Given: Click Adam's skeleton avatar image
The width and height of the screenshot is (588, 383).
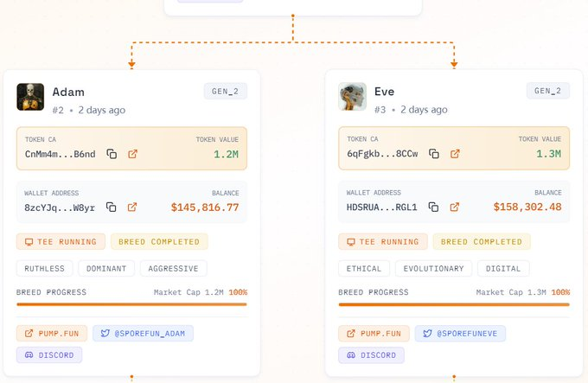Looking at the screenshot, I should pos(30,97).
